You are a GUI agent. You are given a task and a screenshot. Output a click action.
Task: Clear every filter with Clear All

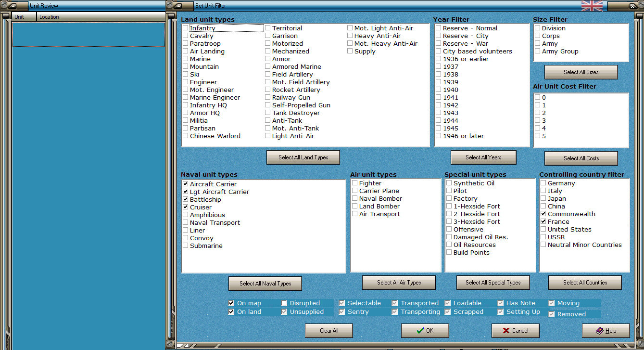point(329,331)
